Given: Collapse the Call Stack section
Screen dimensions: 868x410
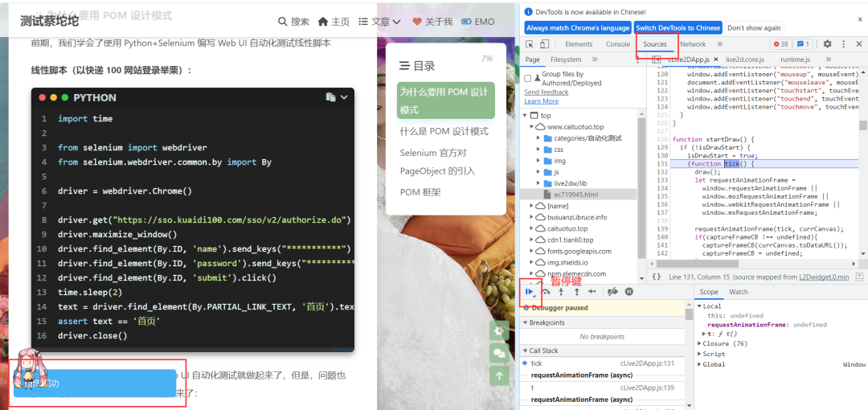Looking at the screenshot, I should (526, 351).
